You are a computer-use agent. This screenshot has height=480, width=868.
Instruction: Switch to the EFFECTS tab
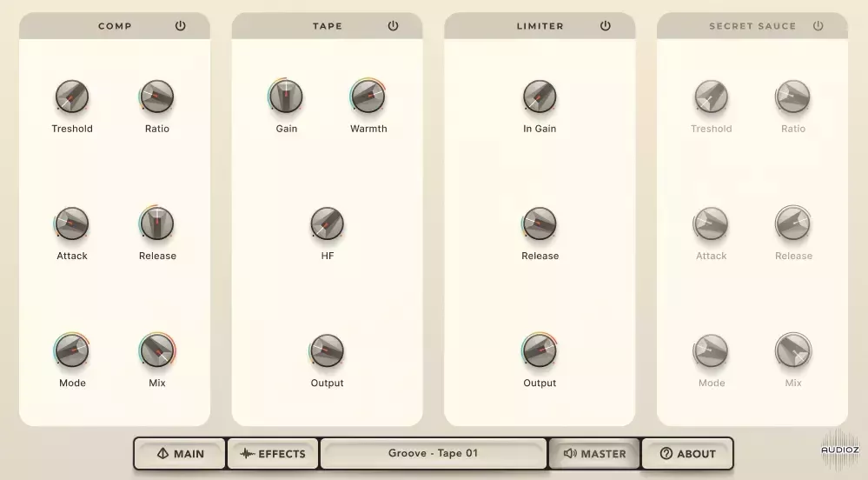pos(273,453)
